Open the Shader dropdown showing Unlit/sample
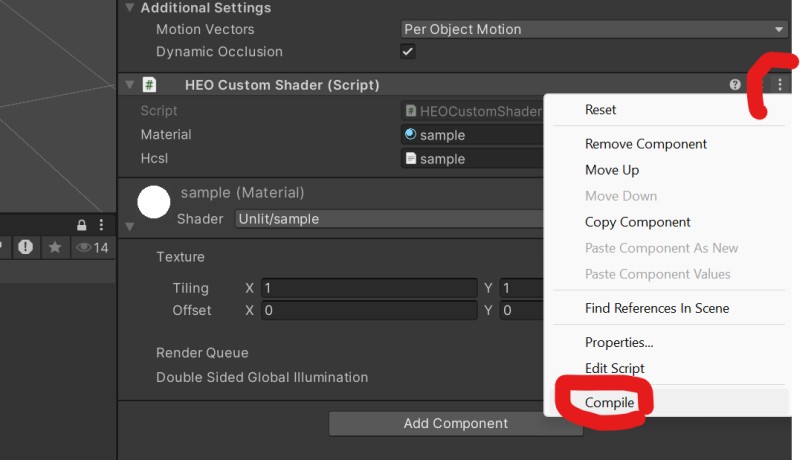The height and width of the screenshot is (460, 800). [390, 218]
